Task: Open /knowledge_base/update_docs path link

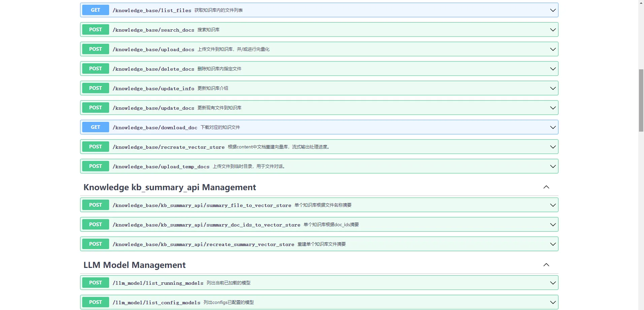Action: (153, 108)
